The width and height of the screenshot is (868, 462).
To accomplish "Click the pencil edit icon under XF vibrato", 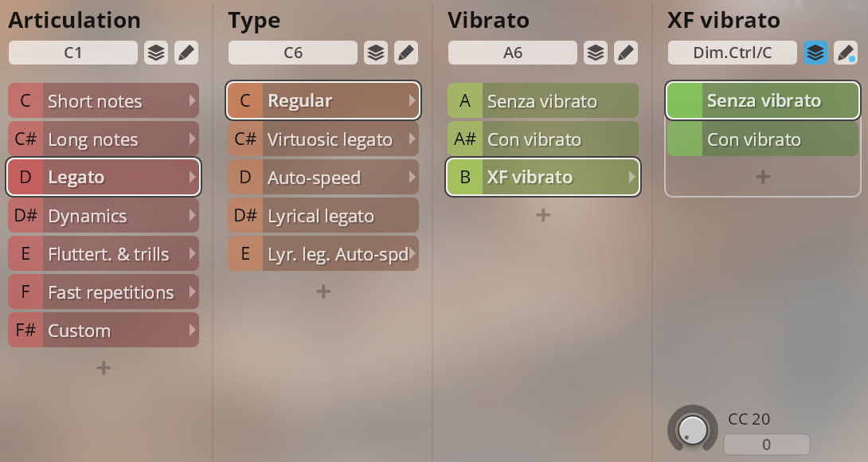I will pyautogui.click(x=845, y=53).
